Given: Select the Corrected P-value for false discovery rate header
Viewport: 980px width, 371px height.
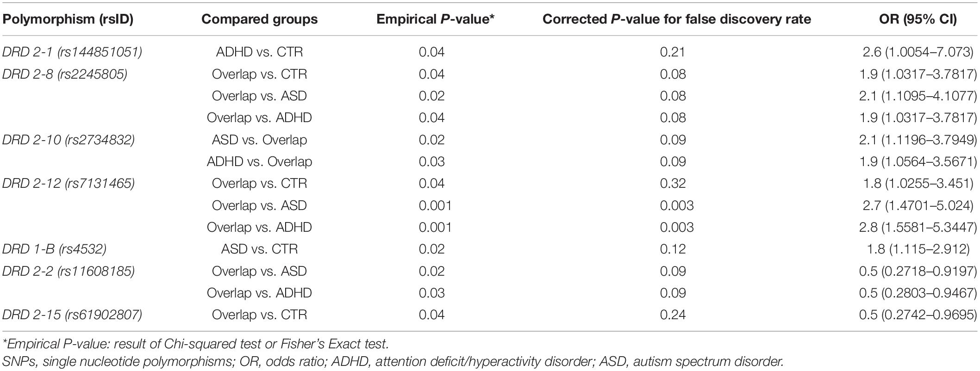Looking at the screenshot, I should click(676, 19).
